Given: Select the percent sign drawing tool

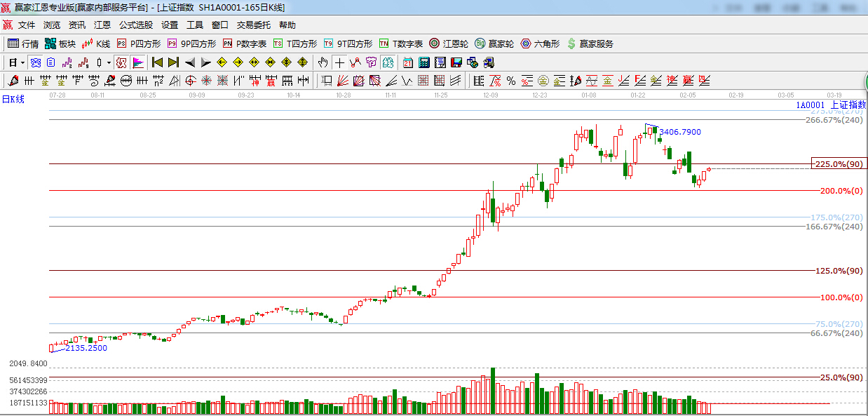Looking at the screenshot, I should click(x=511, y=81).
